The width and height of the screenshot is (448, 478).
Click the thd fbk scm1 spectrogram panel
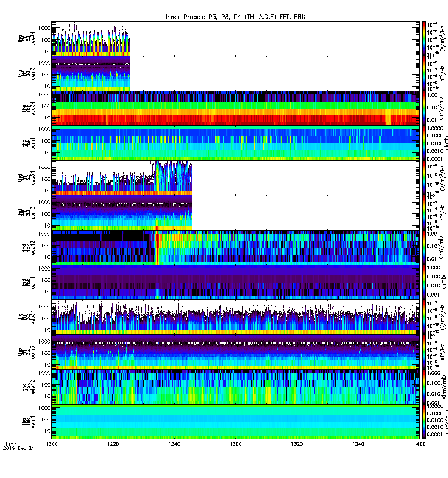[235, 283]
